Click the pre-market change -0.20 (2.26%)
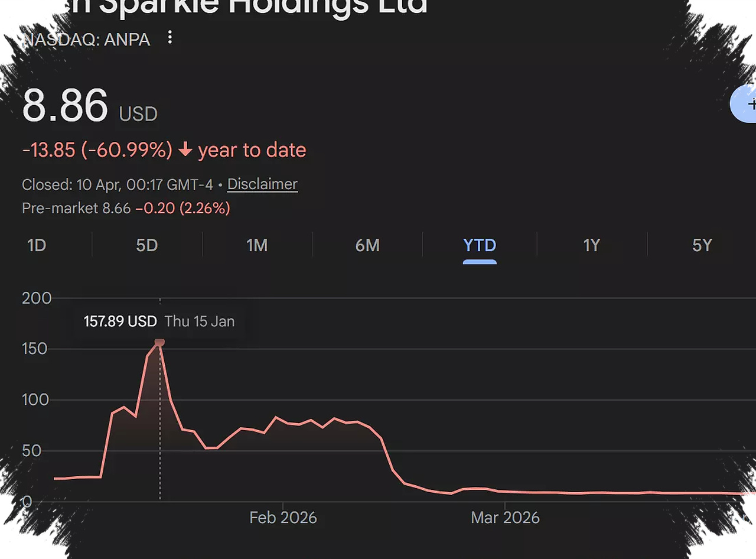756x559 pixels. pyautogui.click(x=183, y=208)
